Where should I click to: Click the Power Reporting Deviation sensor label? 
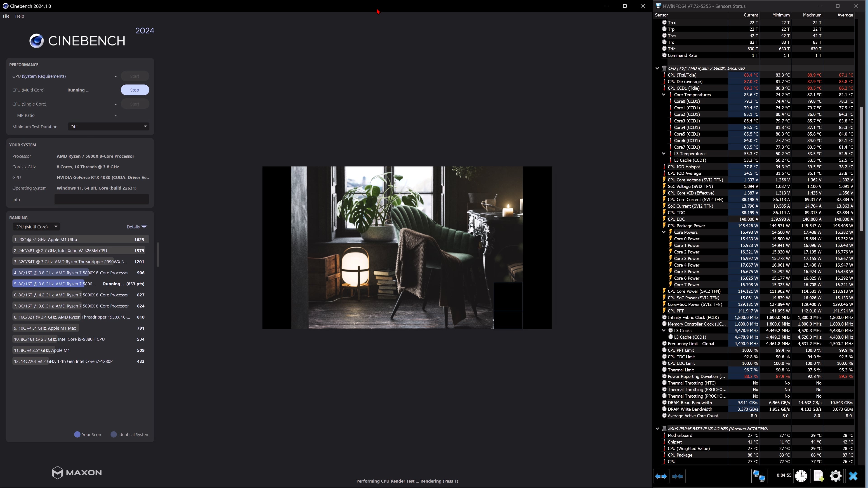tap(696, 377)
